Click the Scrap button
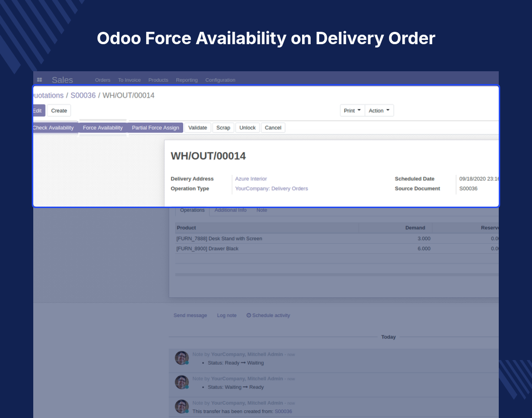This screenshot has height=418, width=532. pos(223,128)
